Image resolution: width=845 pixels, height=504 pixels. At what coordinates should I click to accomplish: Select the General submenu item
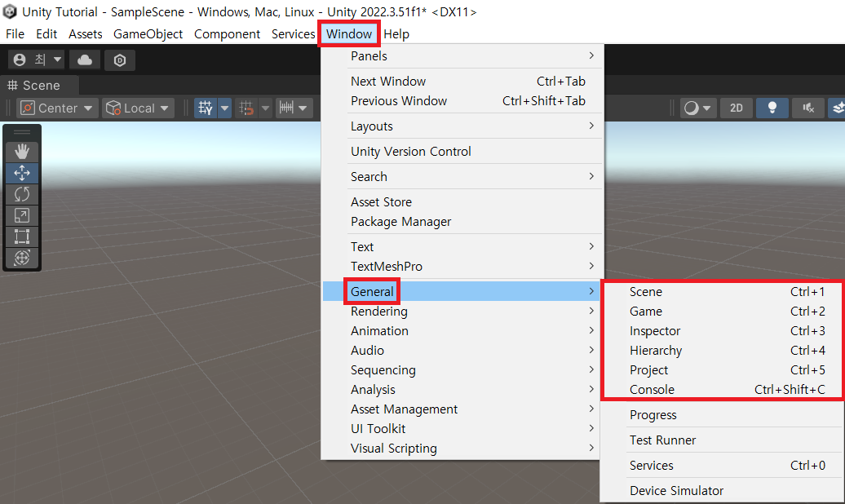click(x=462, y=292)
